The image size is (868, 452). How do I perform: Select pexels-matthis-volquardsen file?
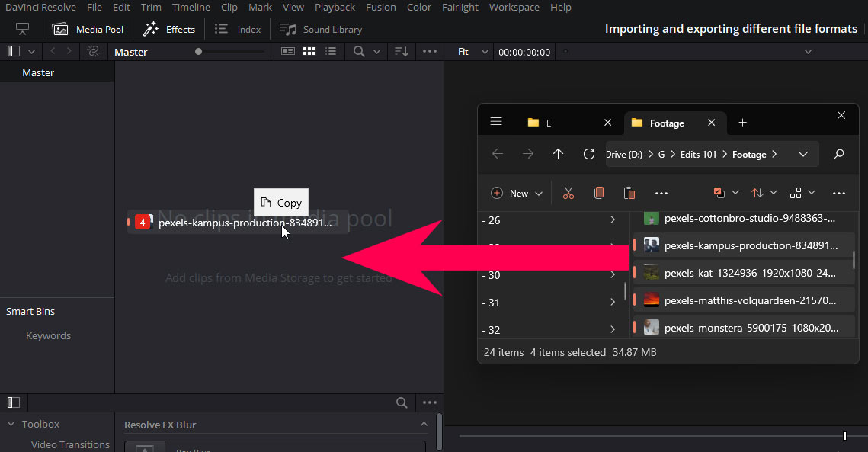(744, 300)
